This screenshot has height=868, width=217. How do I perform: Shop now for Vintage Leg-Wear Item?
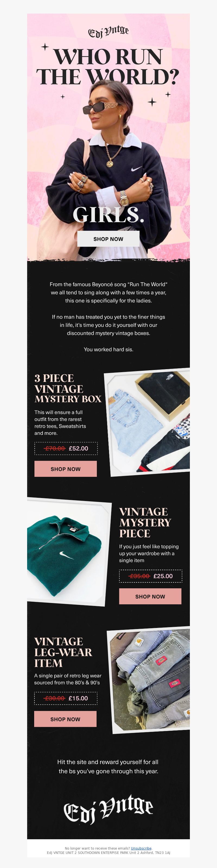tap(65, 719)
